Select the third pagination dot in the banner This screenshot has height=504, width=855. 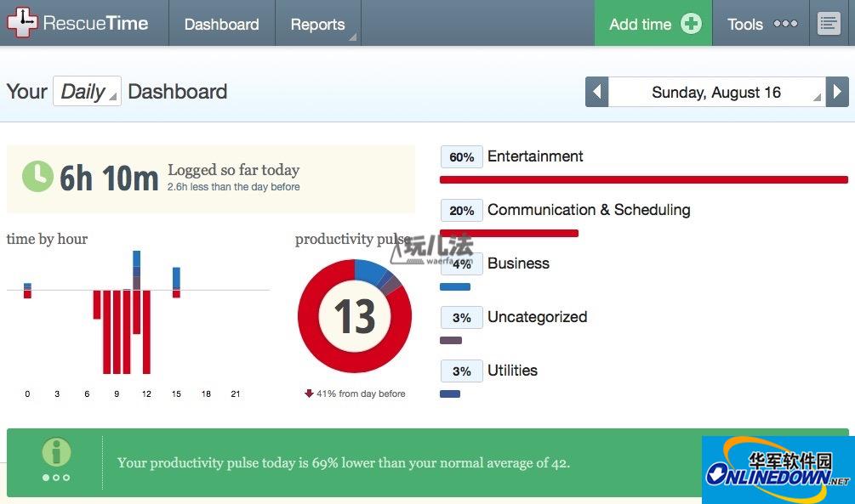click(x=66, y=478)
